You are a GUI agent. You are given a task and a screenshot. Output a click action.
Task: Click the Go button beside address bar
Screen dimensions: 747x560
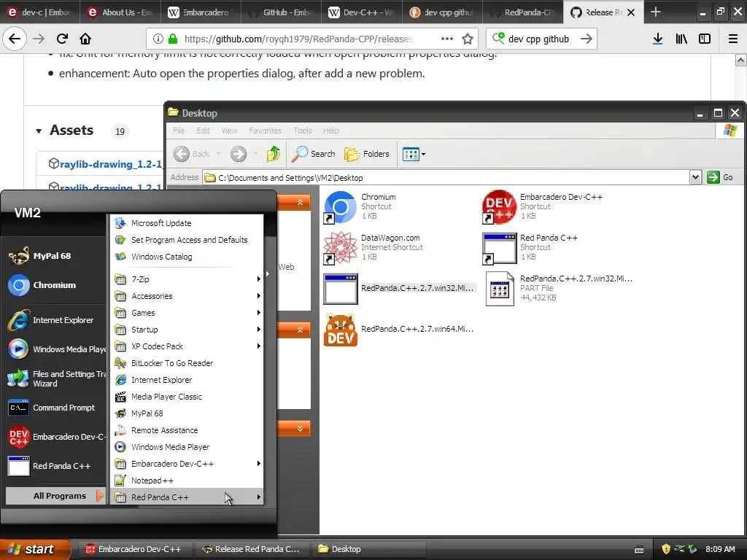(x=720, y=178)
